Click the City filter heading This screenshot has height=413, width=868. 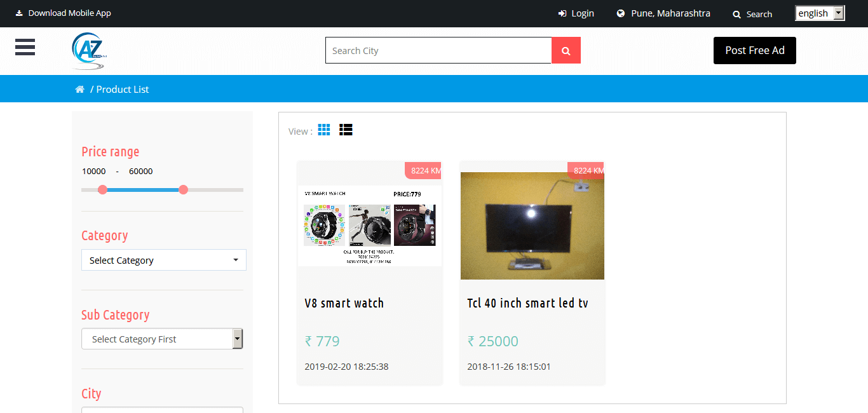click(92, 394)
